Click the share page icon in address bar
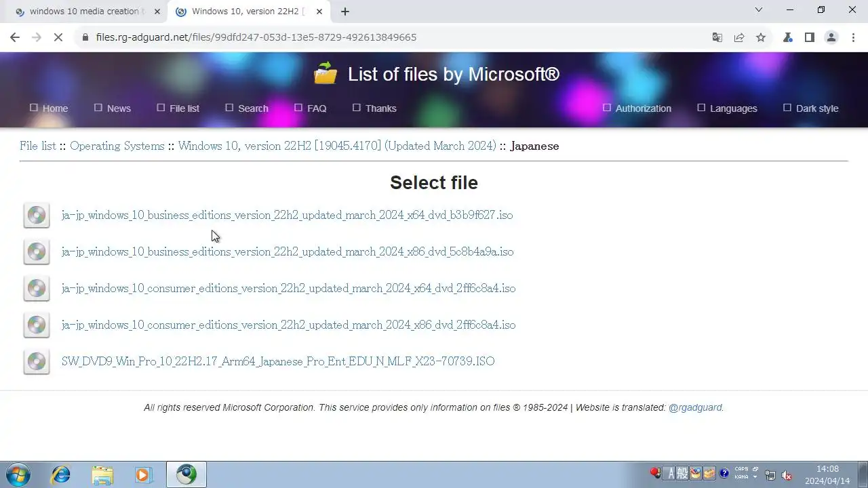Viewport: 868px width, 488px height. tap(739, 37)
